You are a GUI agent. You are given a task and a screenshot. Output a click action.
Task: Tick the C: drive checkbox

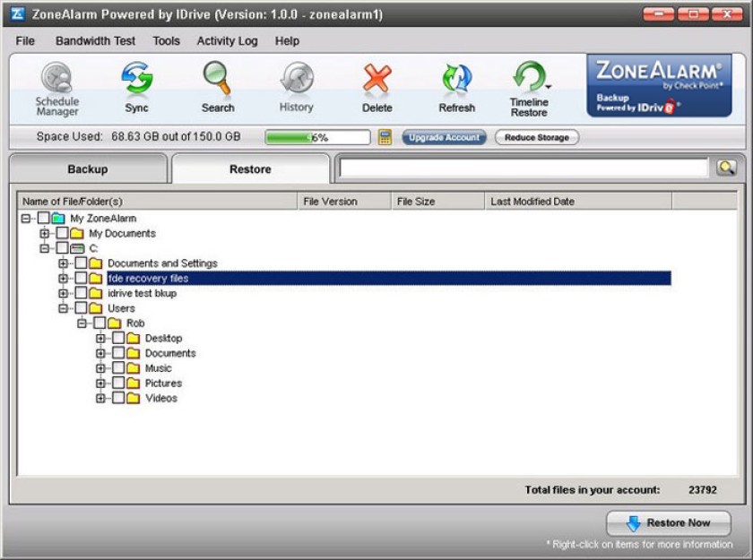click(x=62, y=248)
